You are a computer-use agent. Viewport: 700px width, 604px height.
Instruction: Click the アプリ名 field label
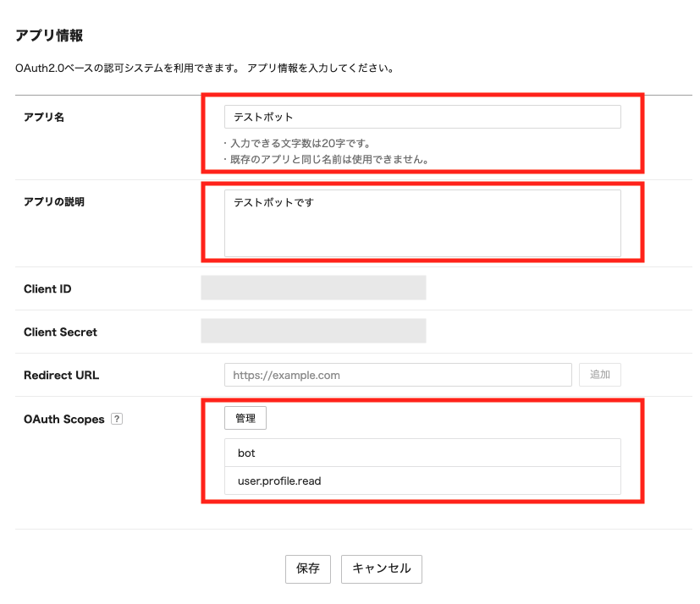[x=44, y=117]
